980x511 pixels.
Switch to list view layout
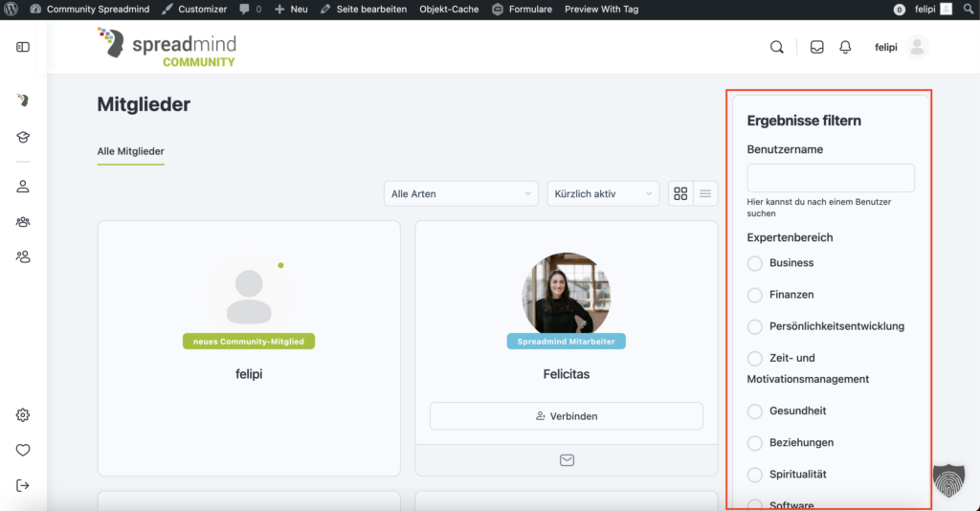tap(705, 193)
